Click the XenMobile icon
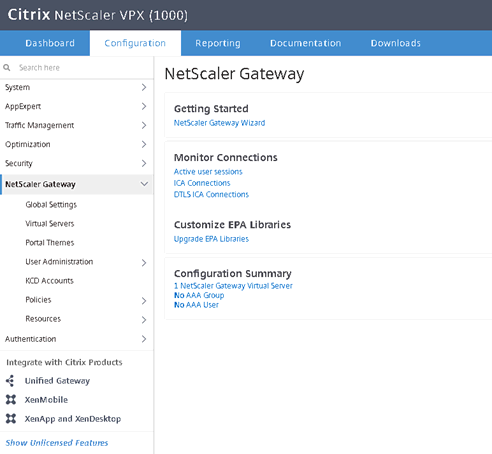The height and width of the screenshot is (454, 492). (x=11, y=399)
